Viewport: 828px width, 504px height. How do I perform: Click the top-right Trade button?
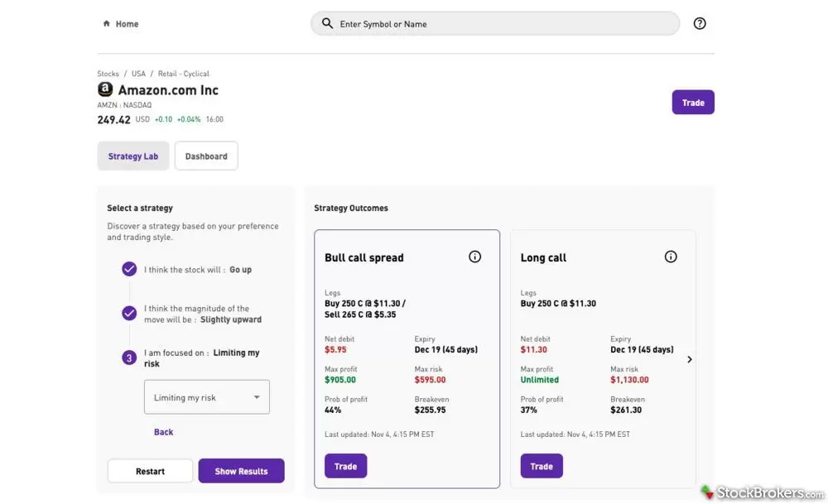pyautogui.click(x=693, y=102)
